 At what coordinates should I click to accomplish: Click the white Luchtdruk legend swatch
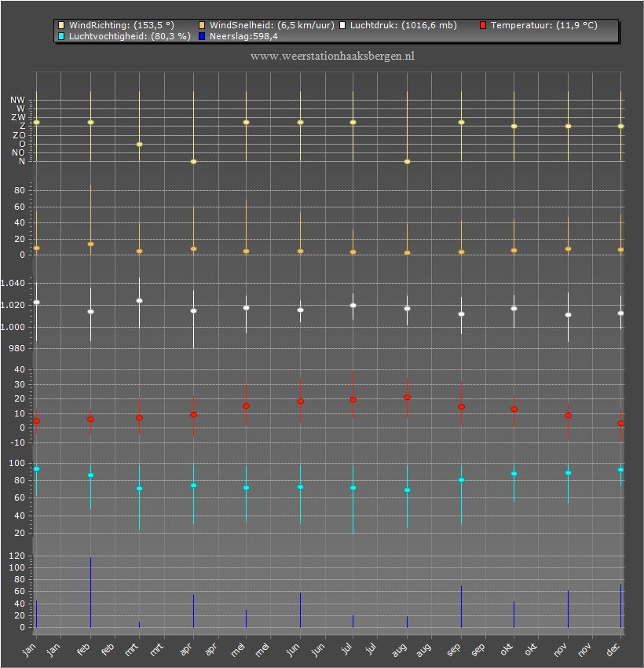click(342, 26)
